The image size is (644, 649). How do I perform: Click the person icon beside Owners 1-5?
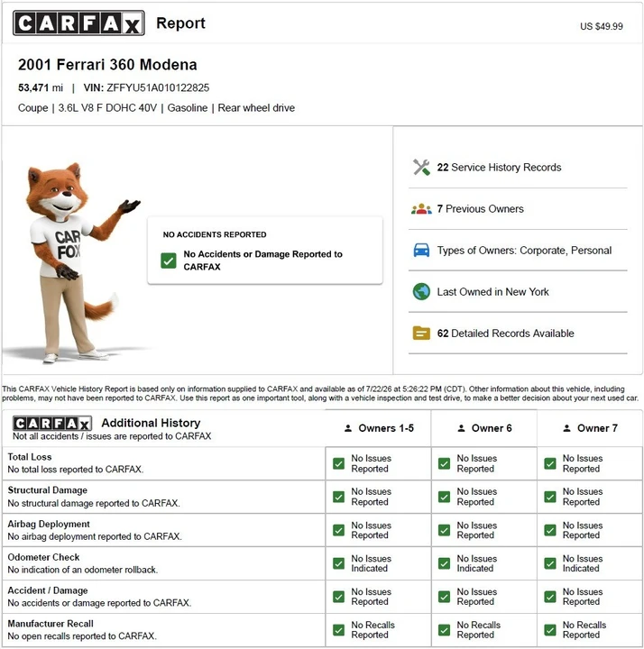[x=348, y=428]
